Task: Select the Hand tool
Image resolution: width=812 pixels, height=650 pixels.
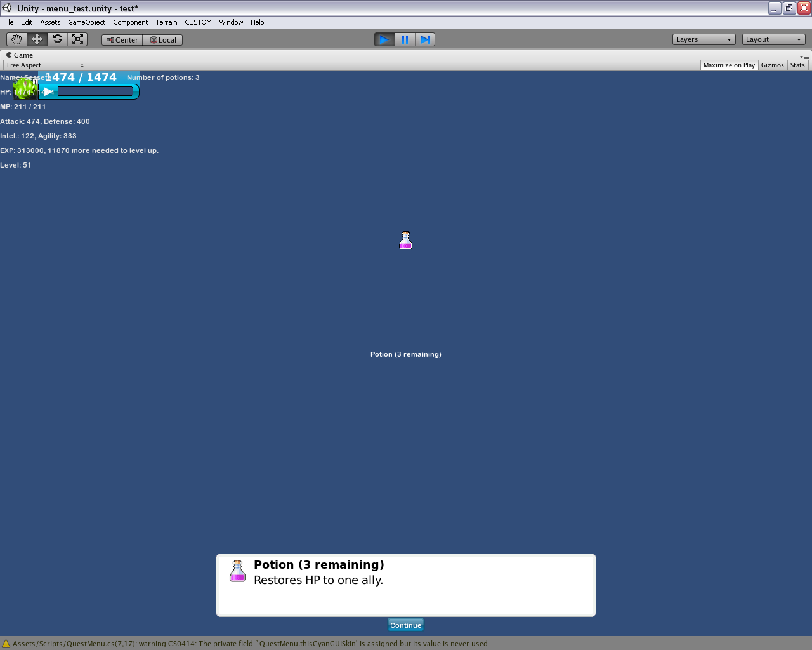Action: pos(16,39)
